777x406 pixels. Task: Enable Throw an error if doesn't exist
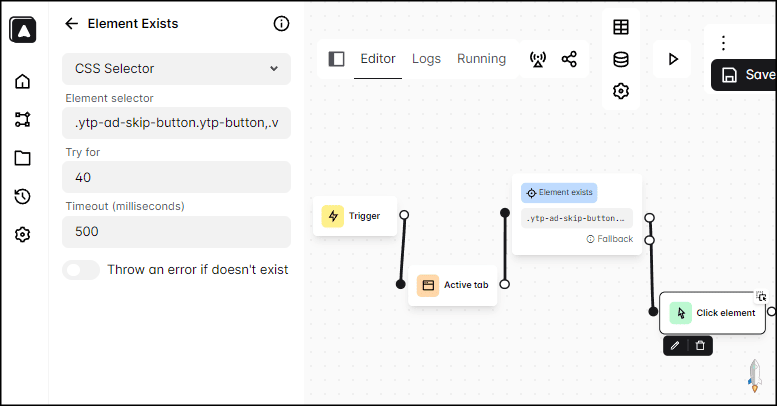click(81, 269)
